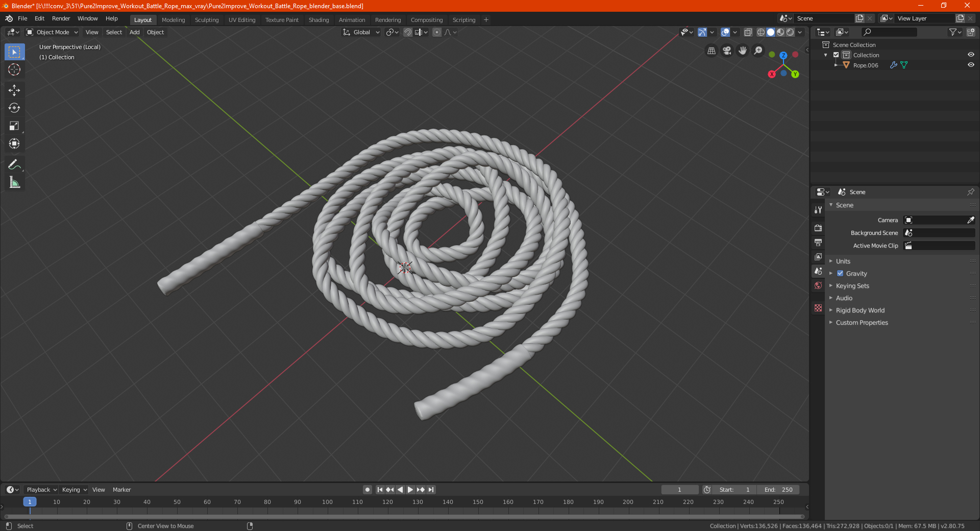Expand the Rigid Body World panel
This screenshot has height=531, width=980.
(x=860, y=310)
